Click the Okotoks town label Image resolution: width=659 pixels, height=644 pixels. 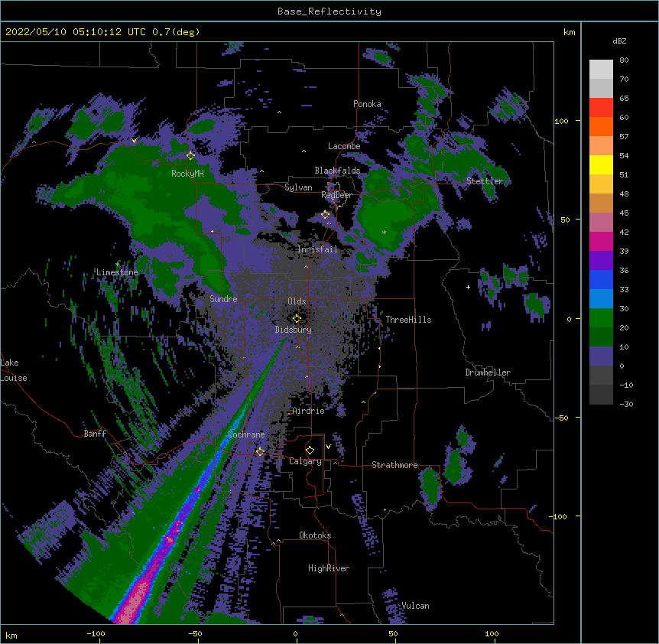[315, 535]
